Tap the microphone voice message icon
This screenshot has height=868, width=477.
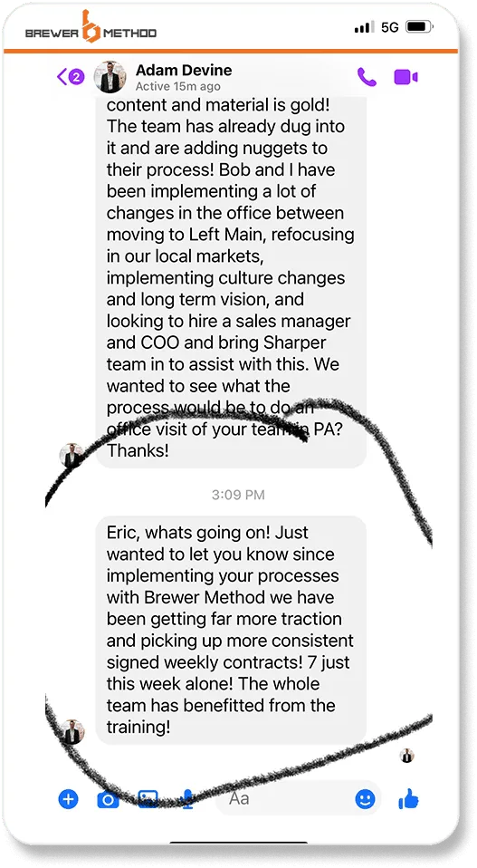pyautogui.click(x=187, y=799)
